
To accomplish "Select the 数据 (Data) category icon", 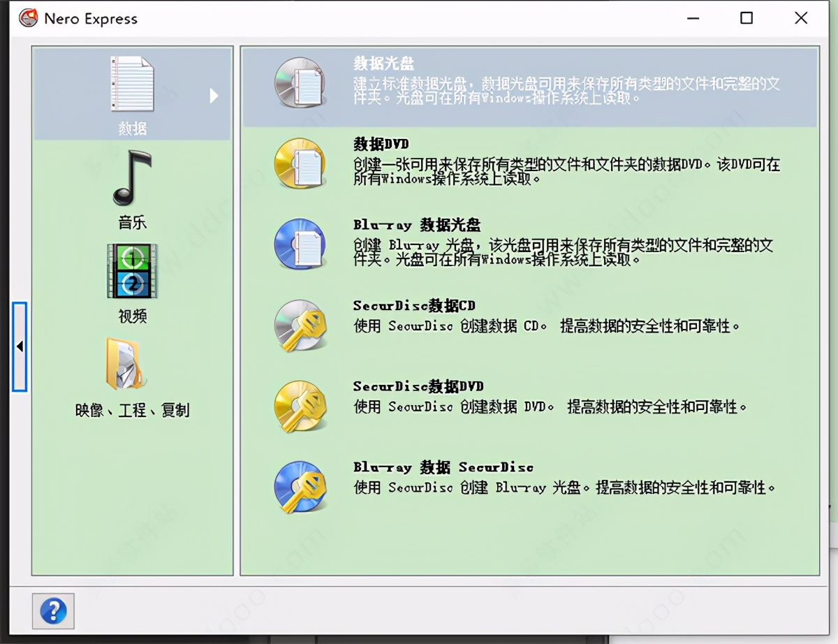I will click(x=132, y=84).
